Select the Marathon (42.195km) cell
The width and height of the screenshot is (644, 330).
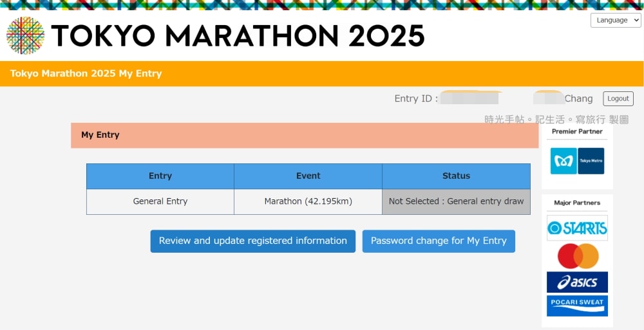[x=308, y=201]
